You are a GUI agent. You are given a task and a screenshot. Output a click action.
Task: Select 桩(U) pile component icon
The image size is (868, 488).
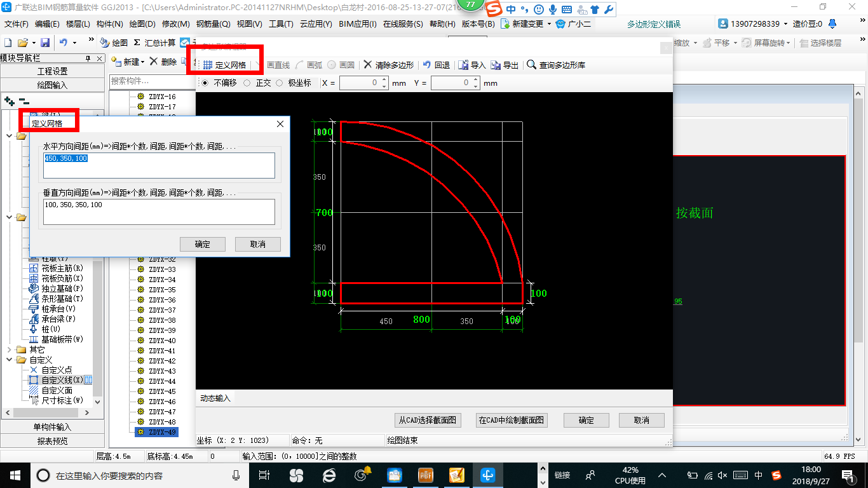(35, 329)
